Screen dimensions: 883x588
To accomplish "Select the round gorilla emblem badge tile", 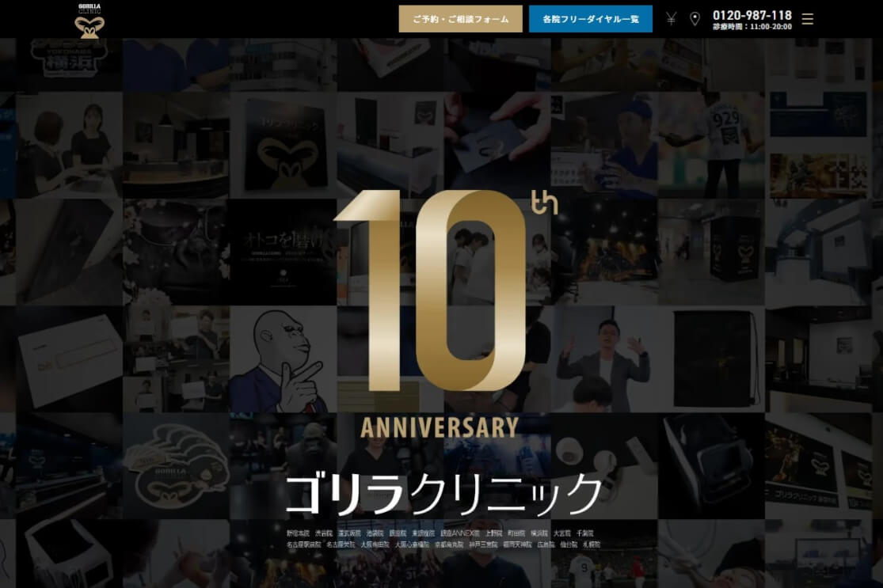I will click(177, 466).
